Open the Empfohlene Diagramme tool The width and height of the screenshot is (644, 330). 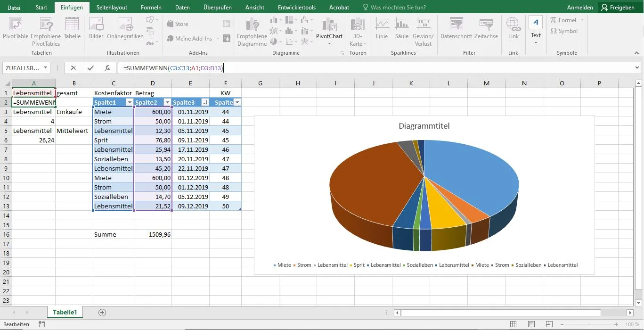pyautogui.click(x=252, y=31)
